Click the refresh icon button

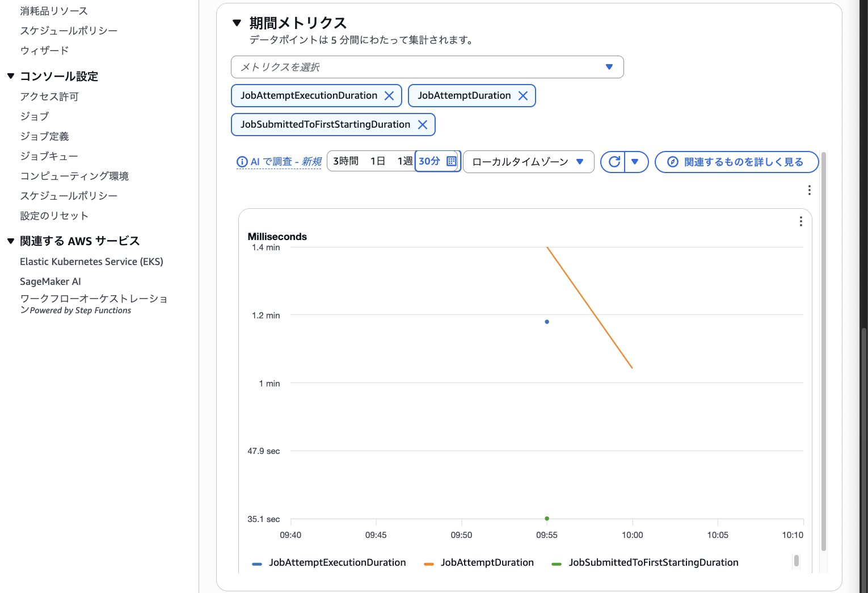click(613, 162)
